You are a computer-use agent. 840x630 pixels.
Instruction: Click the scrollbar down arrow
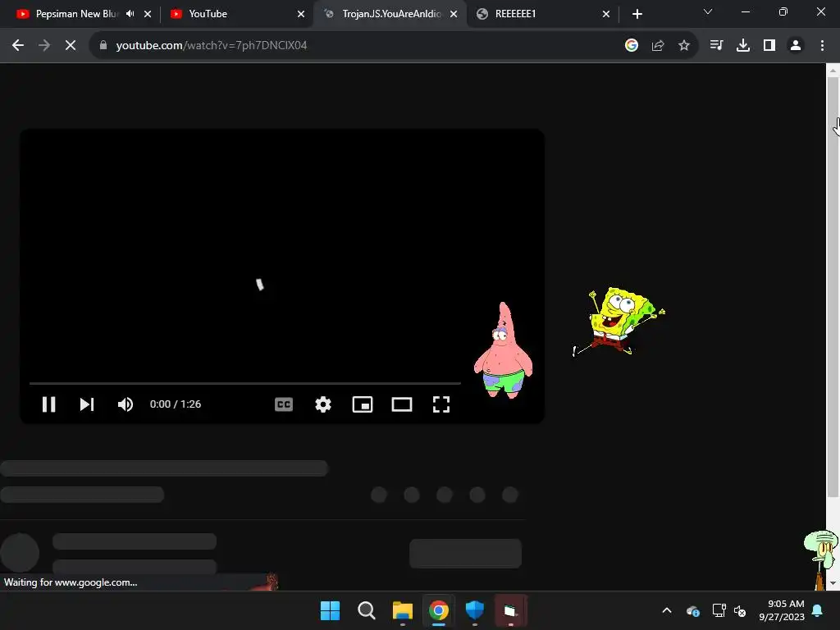pos(833,583)
